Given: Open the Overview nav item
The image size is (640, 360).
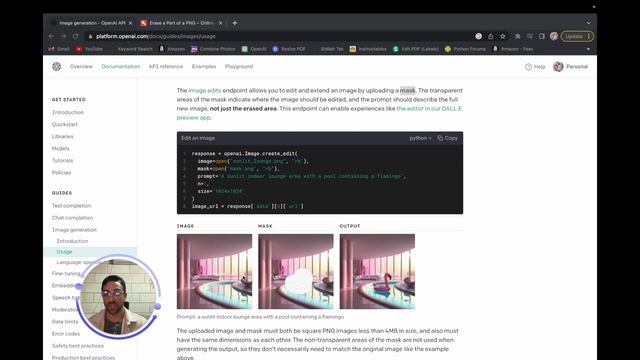Looking at the screenshot, I should pos(81,67).
